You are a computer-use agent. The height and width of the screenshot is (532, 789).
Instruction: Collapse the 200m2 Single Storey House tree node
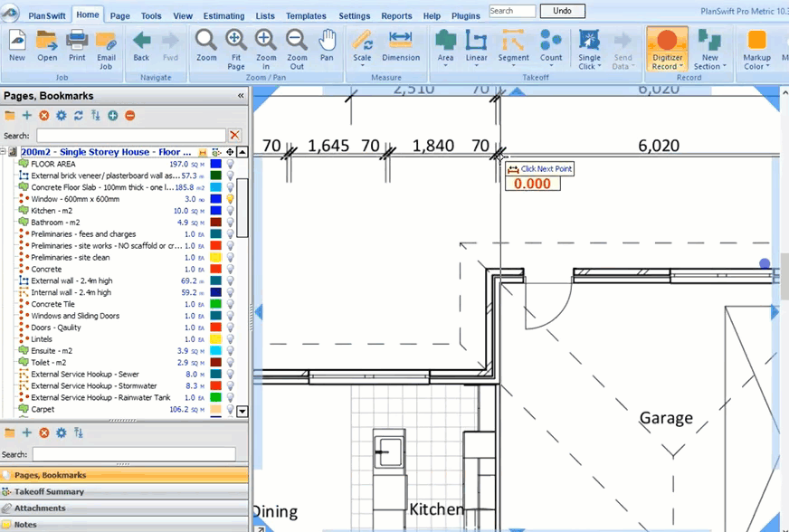point(4,151)
